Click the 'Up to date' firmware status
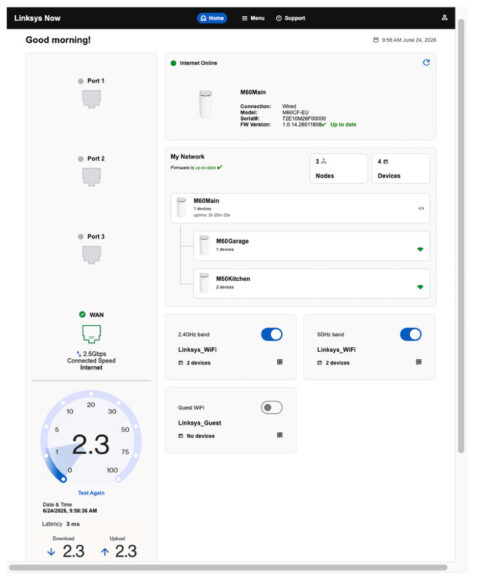The width and height of the screenshot is (477, 580). pos(343,125)
